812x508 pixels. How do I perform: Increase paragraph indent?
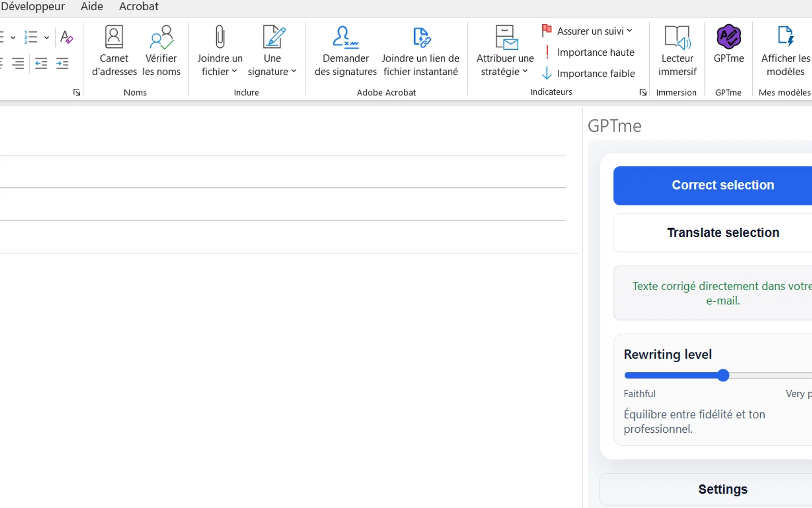[x=62, y=63]
